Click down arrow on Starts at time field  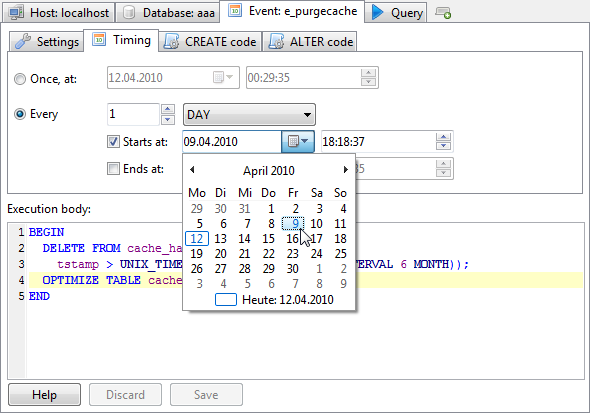click(x=443, y=146)
